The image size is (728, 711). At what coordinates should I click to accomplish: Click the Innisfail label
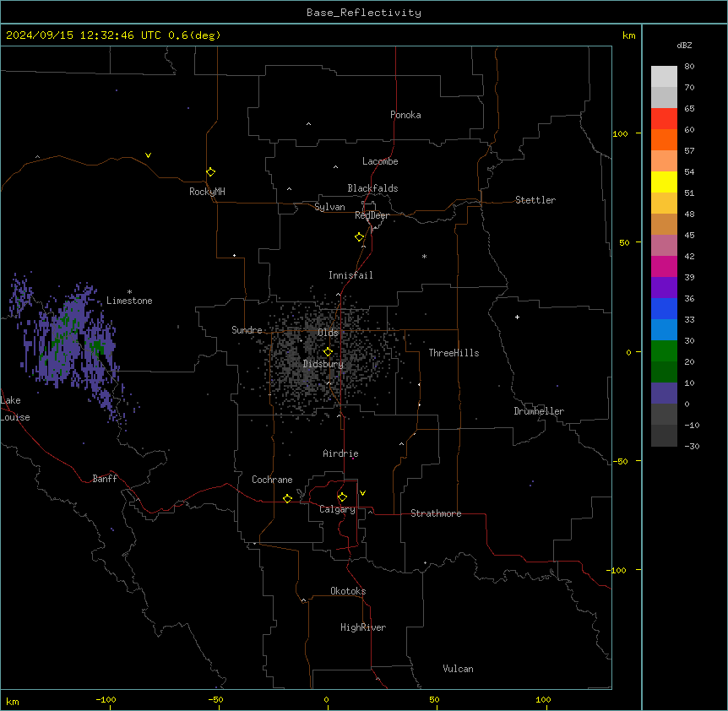[x=350, y=275]
